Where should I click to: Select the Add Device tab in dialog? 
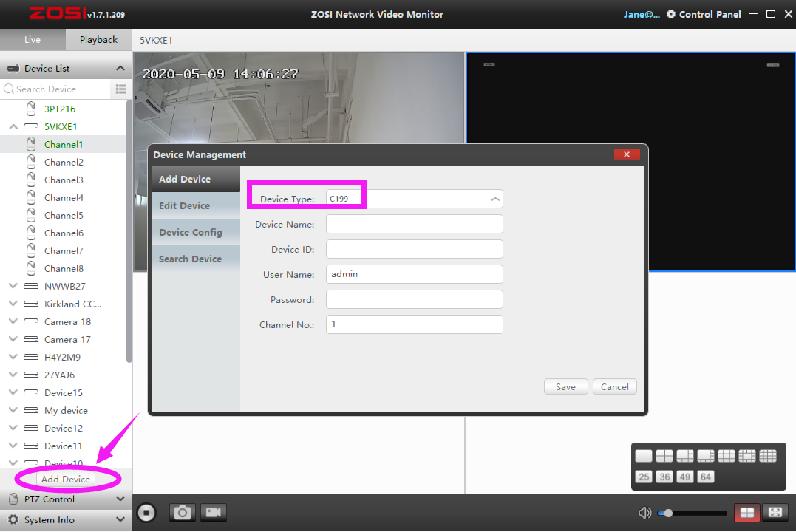(195, 179)
